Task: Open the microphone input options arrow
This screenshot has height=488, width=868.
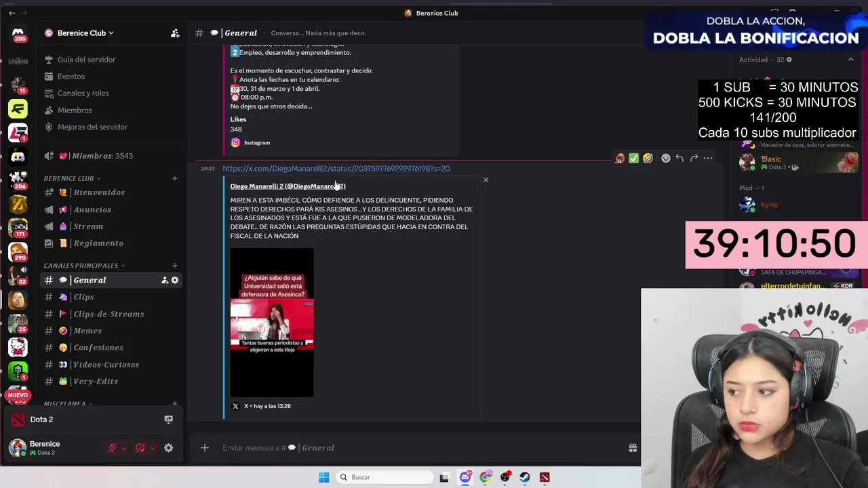Action: [124, 448]
